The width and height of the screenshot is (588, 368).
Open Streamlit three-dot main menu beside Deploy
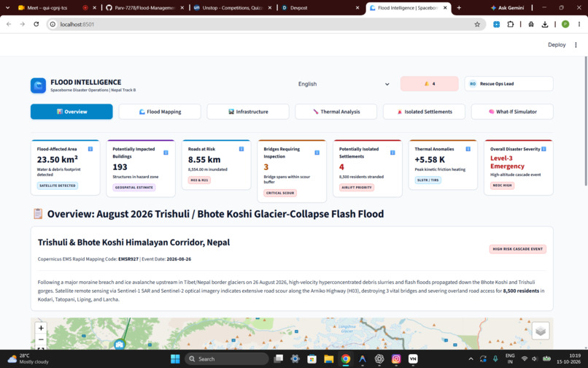[576, 45]
